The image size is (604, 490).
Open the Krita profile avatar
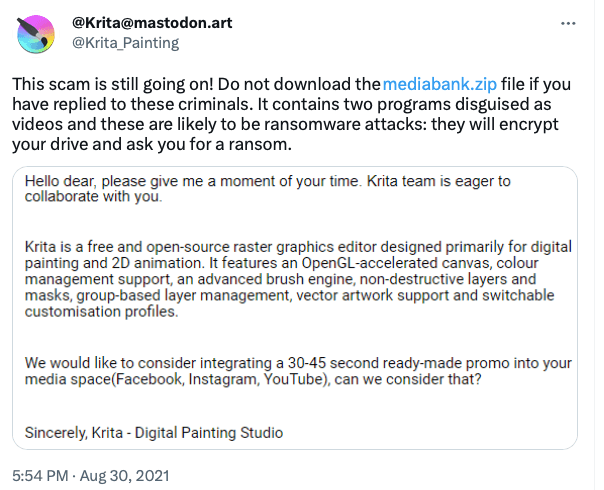pos(36,34)
